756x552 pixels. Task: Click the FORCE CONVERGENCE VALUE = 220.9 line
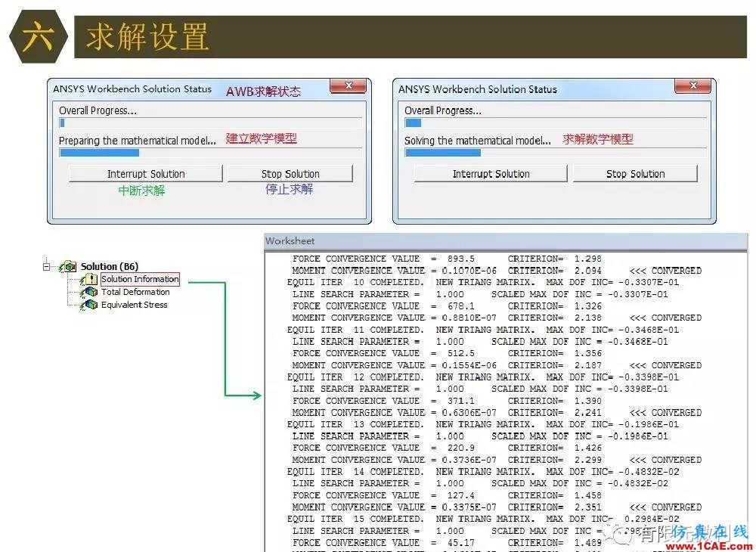[x=447, y=448]
